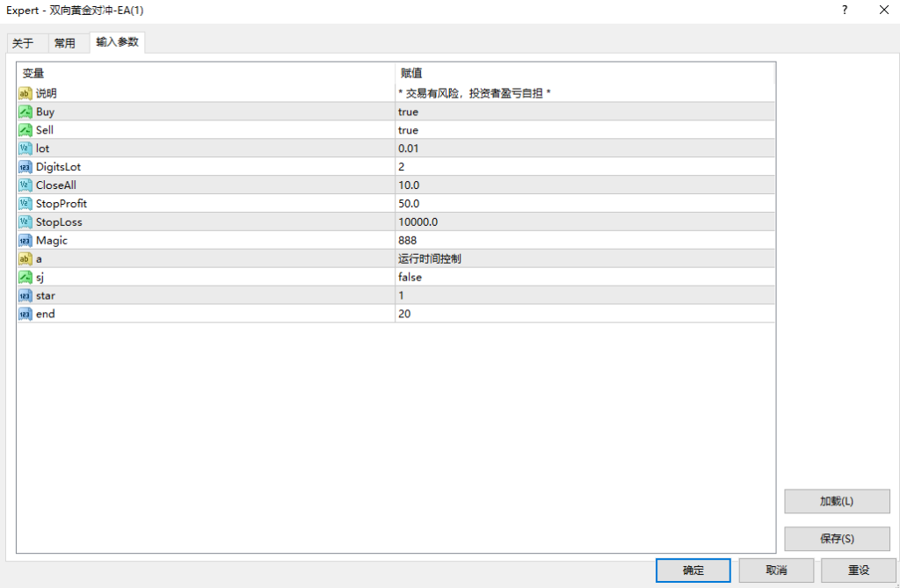The height and width of the screenshot is (588, 900).
Task: Click the boolean icon next to Sell
Action: tap(25, 130)
